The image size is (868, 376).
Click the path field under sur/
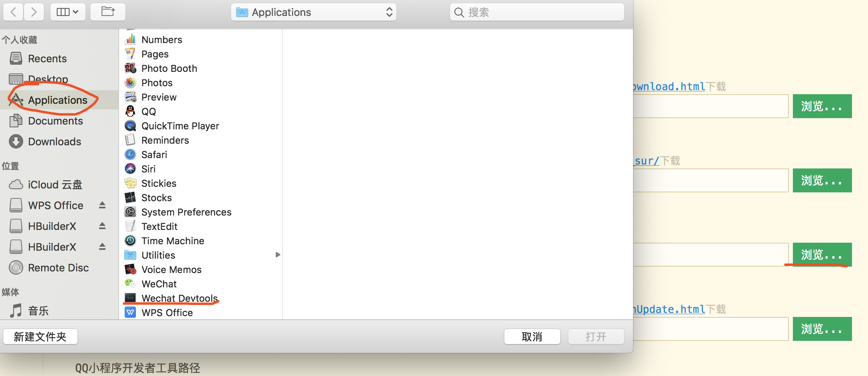711,180
